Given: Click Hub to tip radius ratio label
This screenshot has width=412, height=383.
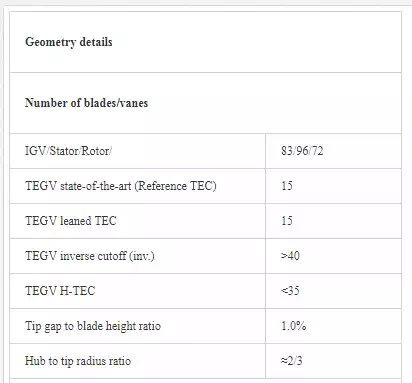Looking at the screenshot, I should (x=78, y=361).
